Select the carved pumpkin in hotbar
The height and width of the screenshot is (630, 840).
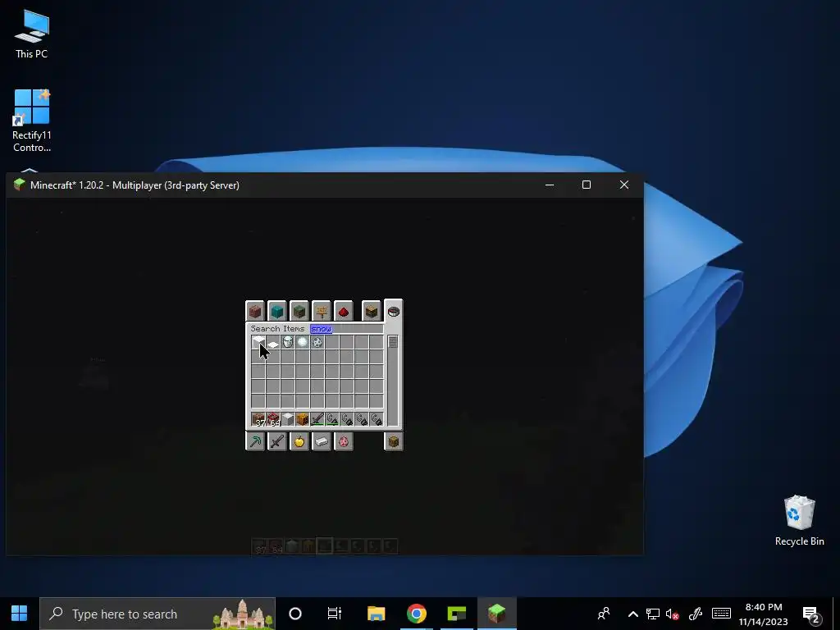[x=303, y=419]
